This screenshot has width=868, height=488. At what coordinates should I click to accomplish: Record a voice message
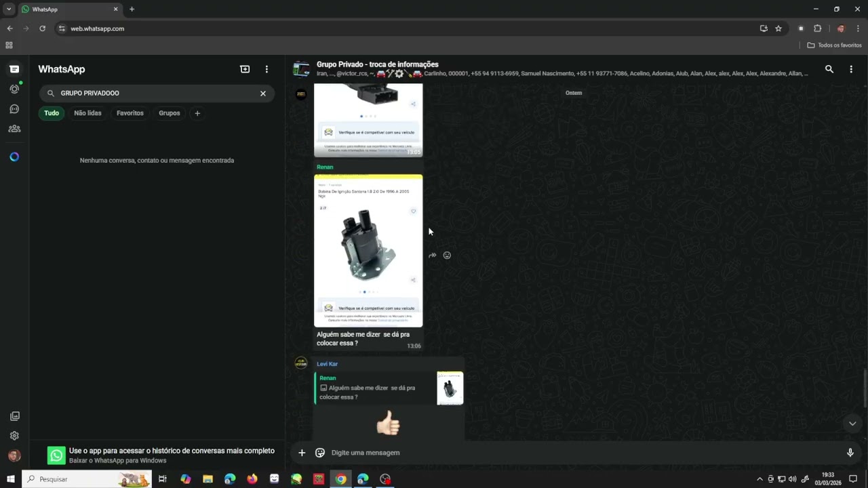pos(850,453)
